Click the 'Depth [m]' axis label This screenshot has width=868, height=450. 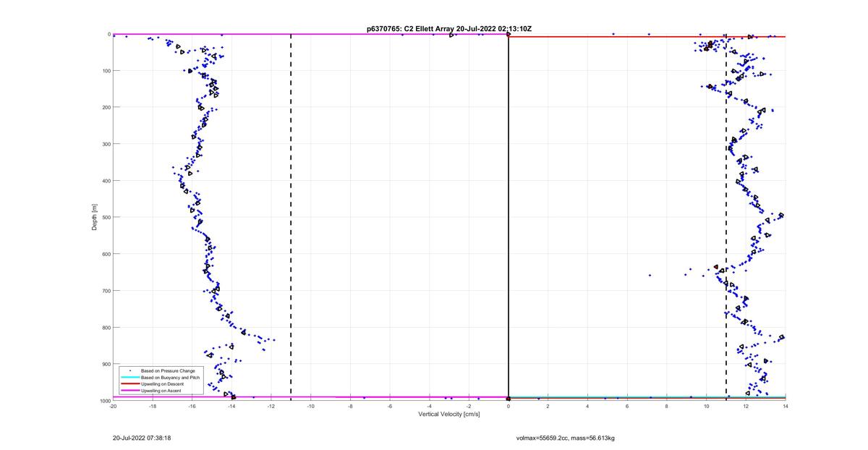coord(95,217)
